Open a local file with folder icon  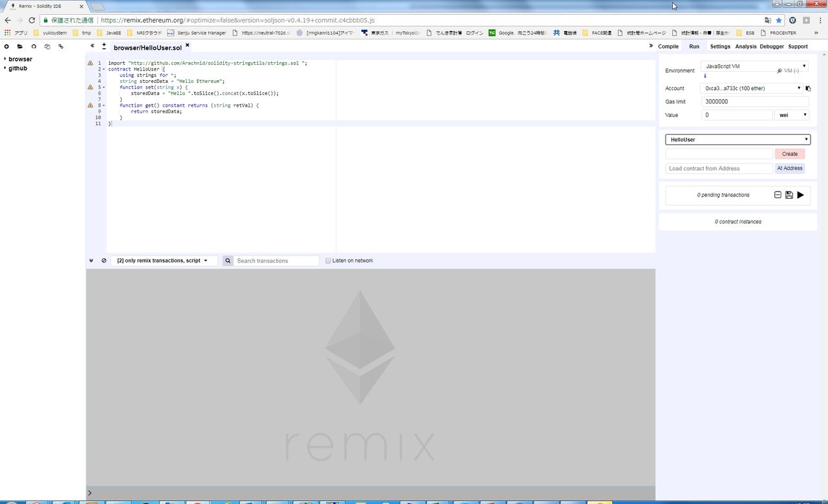tap(20, 47)
